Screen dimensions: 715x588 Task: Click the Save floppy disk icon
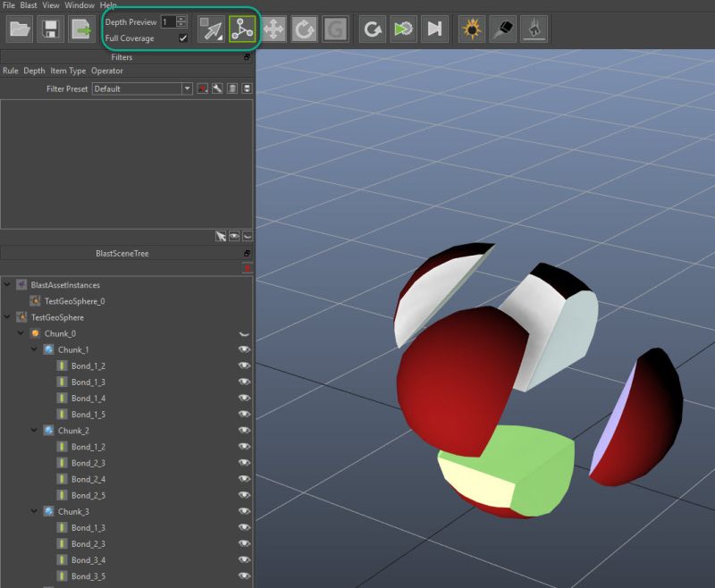pyautogui.click(x=50, y=29)
